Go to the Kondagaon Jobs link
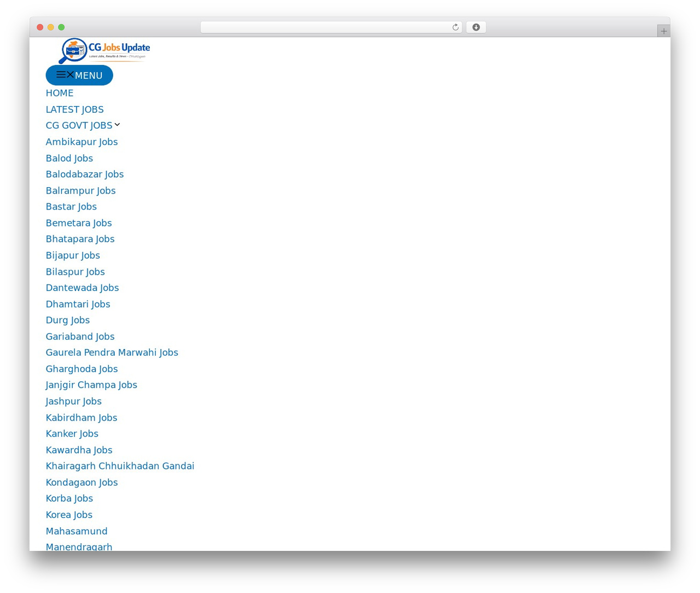The width and height of the screenshot is (700, 593). pyautogui.click(x=81, y=482)
